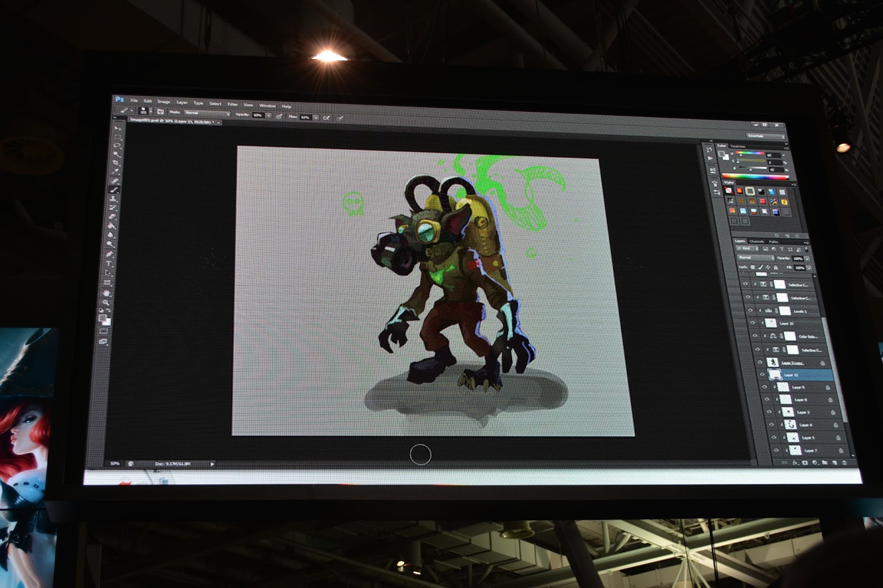Add a layer mask icon
The image size is (883, 588).
(x=805, y=463)
